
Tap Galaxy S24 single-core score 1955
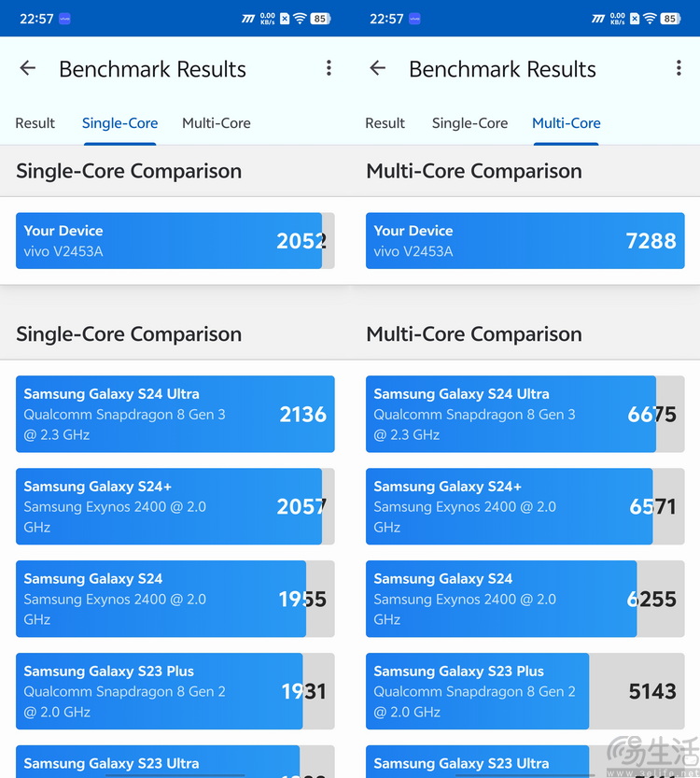coord(302,599)
